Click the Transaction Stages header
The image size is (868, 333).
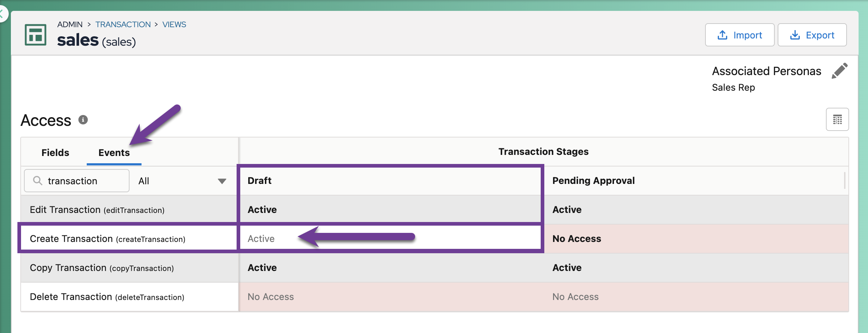tap(543, 152)
